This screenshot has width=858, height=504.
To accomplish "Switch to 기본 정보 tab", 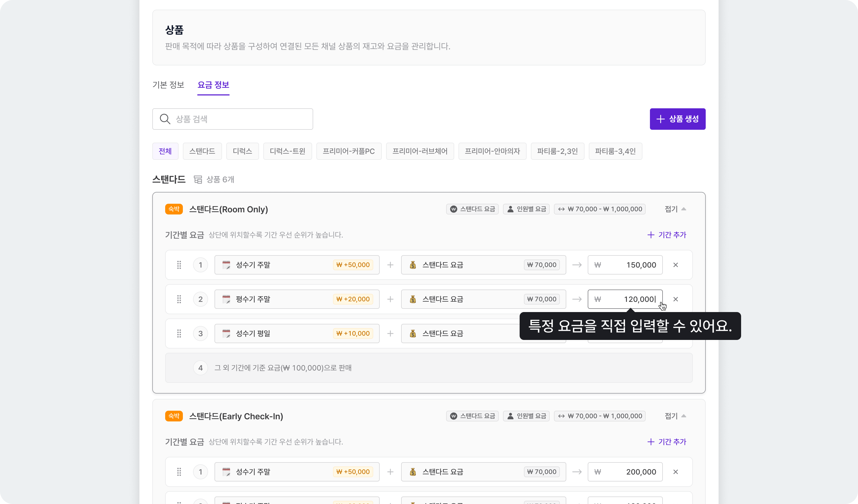I will (x=168, y=85).
